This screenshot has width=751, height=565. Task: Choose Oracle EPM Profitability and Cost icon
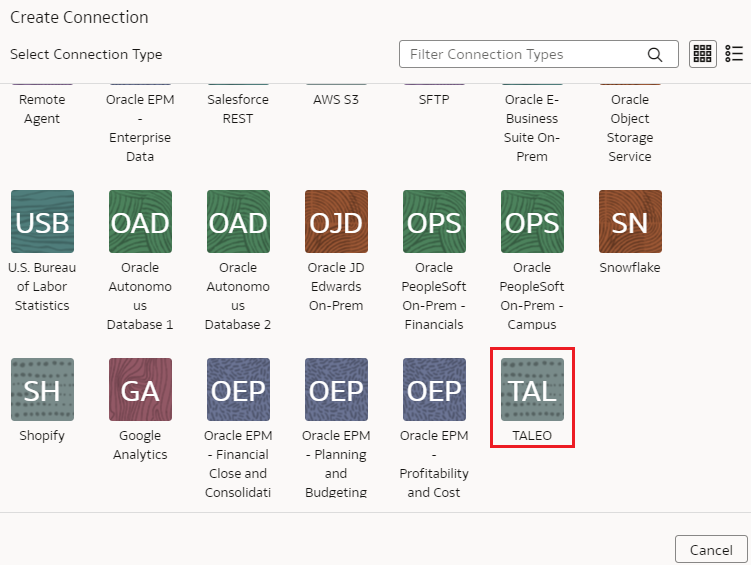(434, 389)
